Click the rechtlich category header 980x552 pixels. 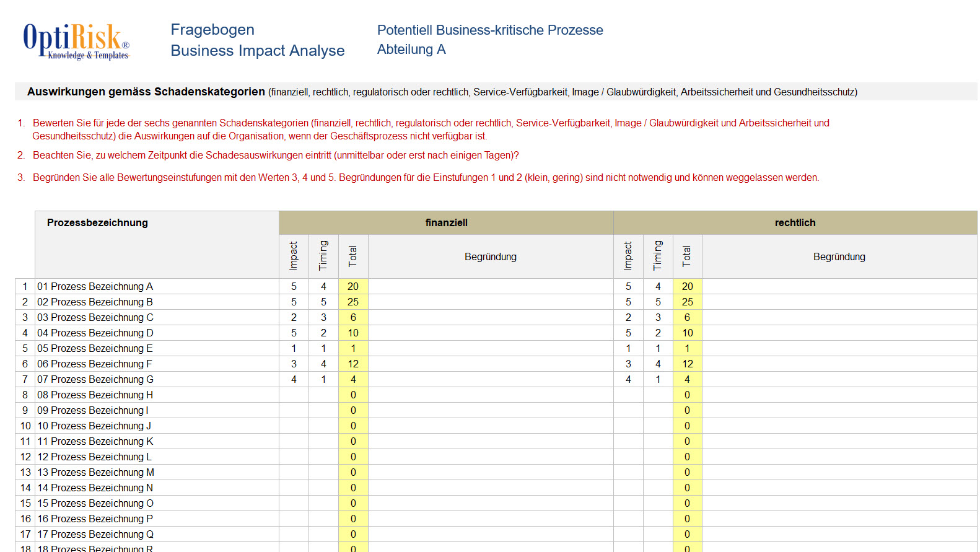795,222
